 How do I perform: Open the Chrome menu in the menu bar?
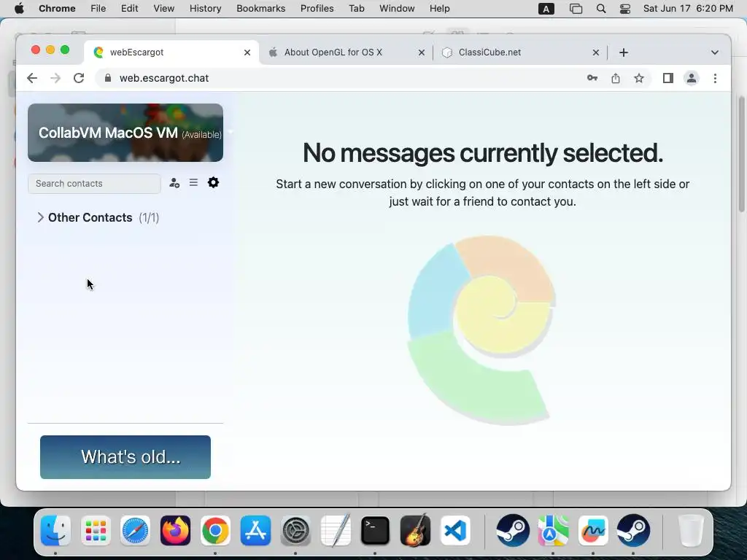[57, 9]
